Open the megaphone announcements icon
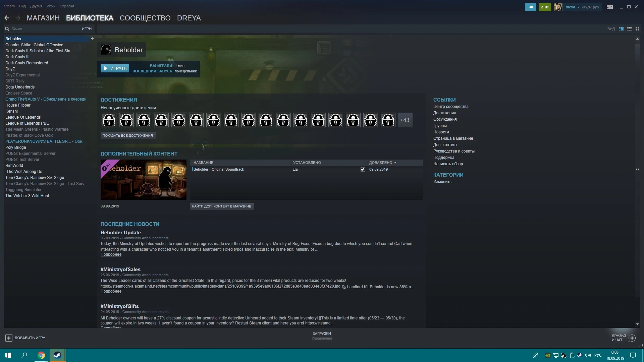The width and height of the screenshot is (644, 362). 531,7
